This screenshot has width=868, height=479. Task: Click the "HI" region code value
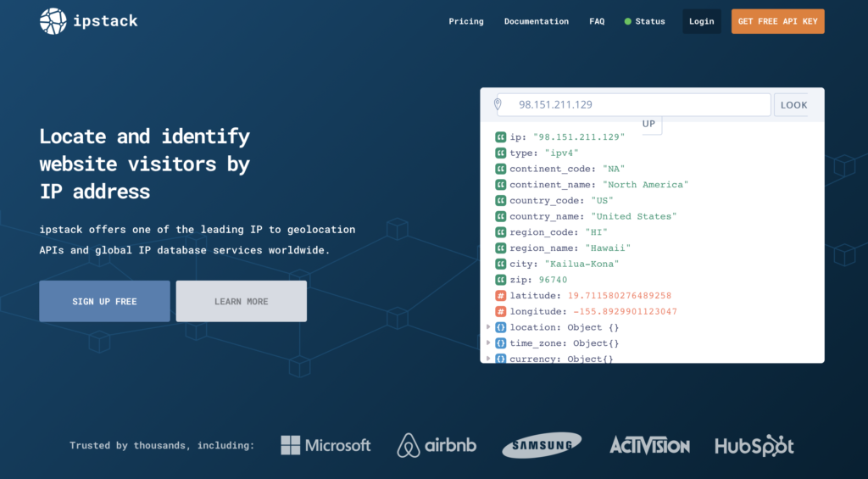(x=596, y=232)
